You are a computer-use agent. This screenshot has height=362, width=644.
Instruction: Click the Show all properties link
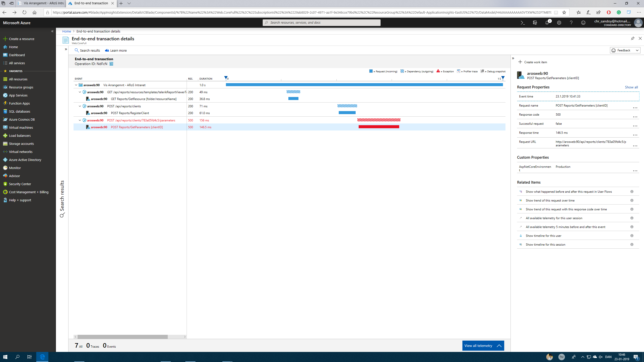point(631,87)
